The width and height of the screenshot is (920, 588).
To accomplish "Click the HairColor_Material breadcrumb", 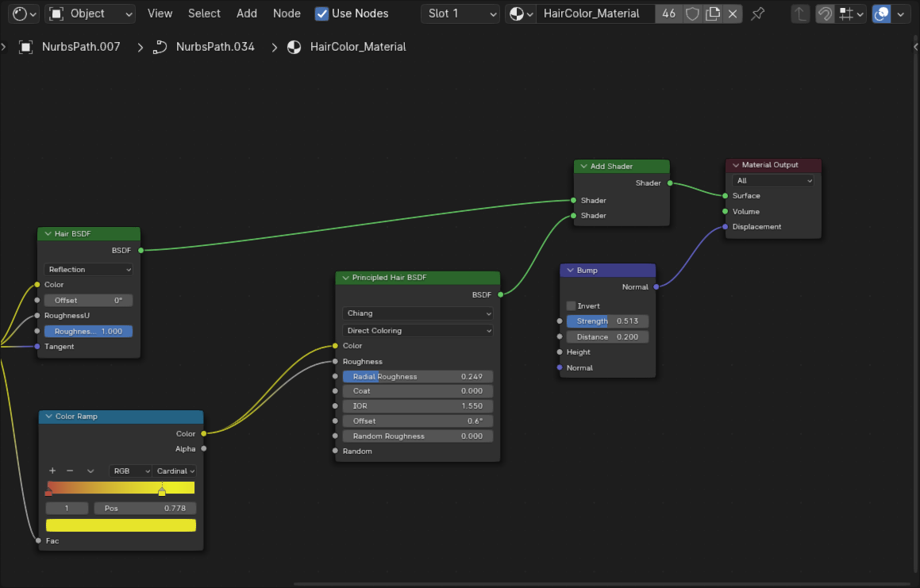I will [358, 47].
